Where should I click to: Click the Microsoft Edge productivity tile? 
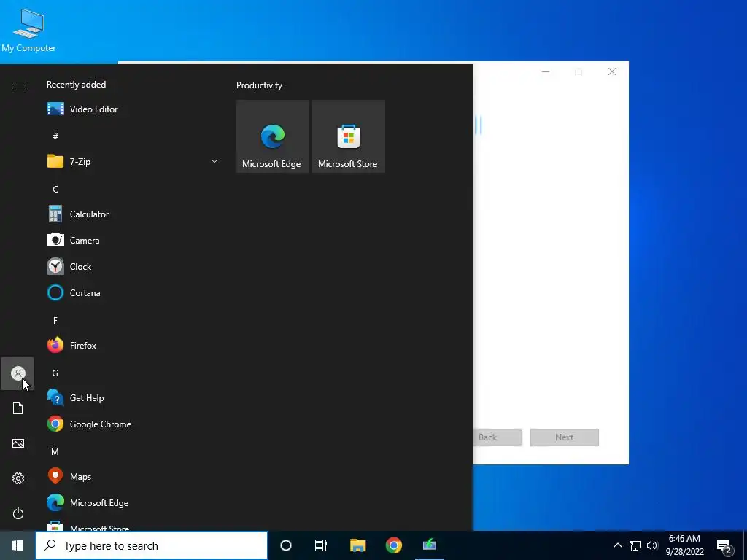click(273, 136)
